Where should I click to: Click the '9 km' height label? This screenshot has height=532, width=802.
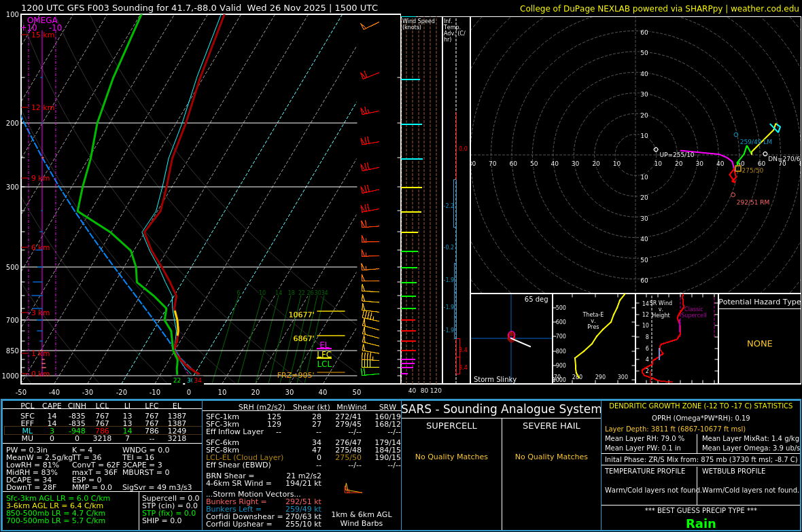click(40, 178)
